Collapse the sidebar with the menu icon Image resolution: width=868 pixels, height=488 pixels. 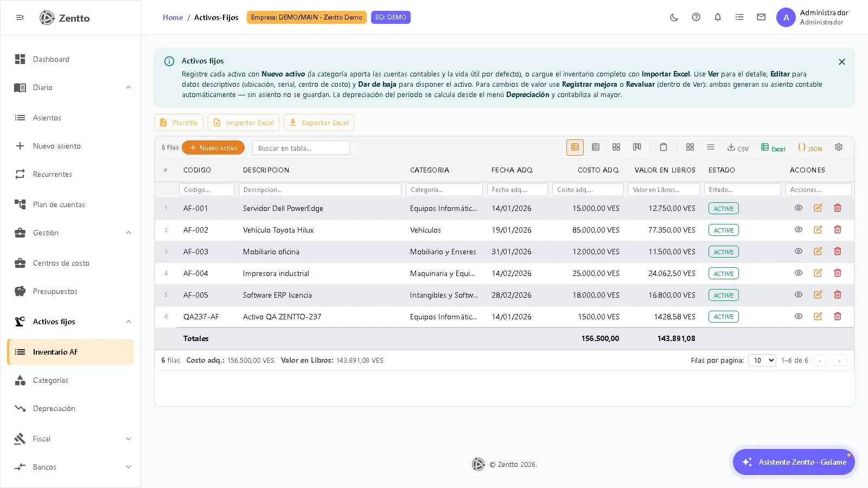[x=20, y=17]
